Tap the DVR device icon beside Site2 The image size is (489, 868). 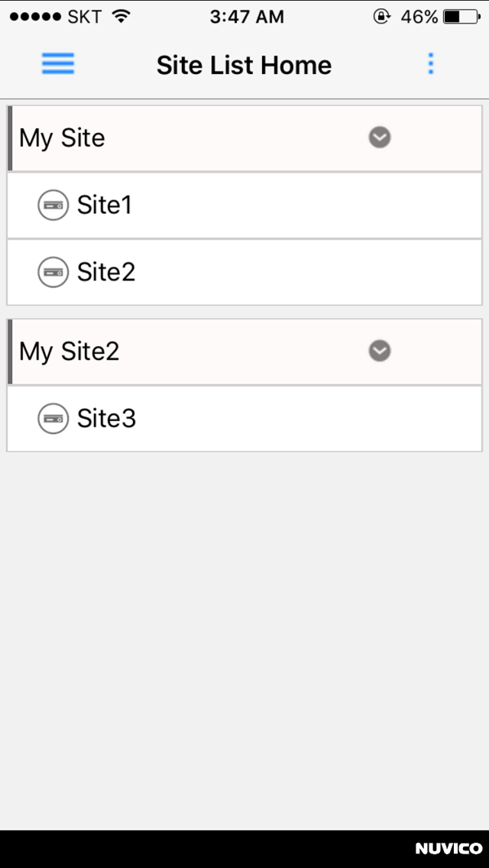[x=53, y=272]
